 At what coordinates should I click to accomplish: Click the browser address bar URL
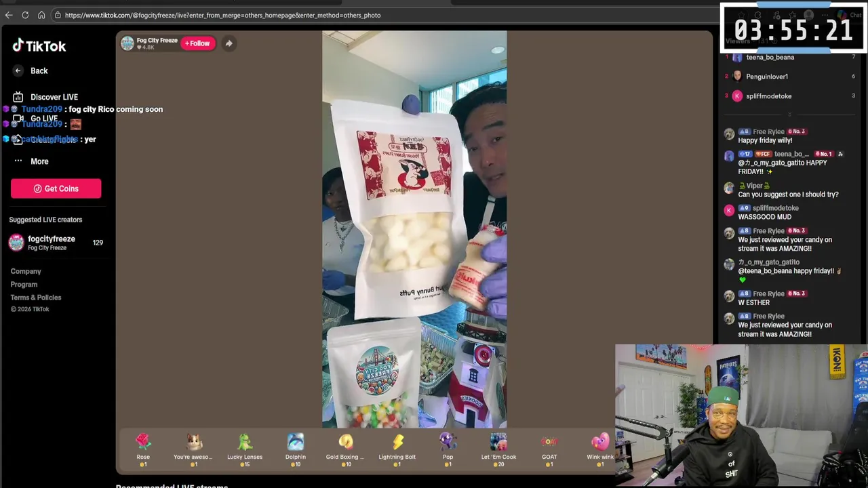pos(222,15)
